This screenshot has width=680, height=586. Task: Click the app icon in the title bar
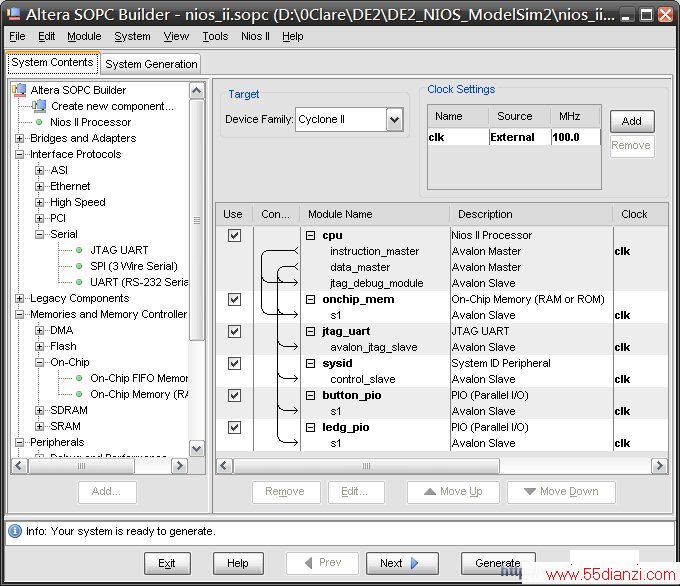tap(13, 13)
